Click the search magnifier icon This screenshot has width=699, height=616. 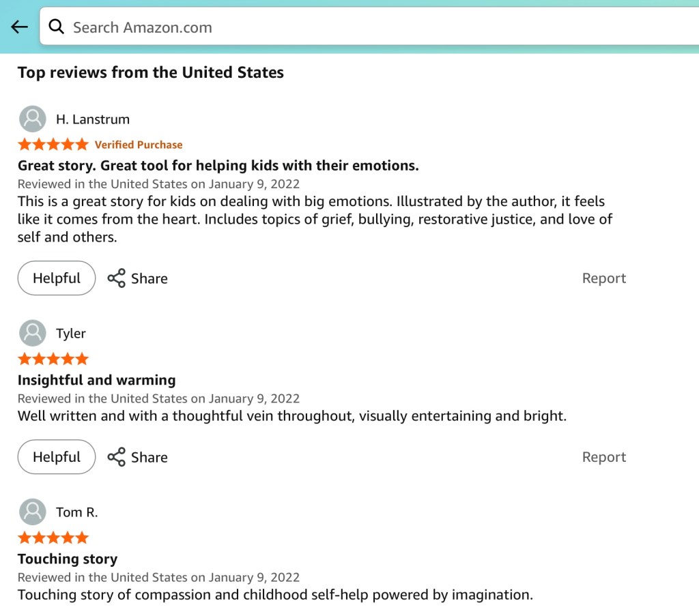point(57,27)
